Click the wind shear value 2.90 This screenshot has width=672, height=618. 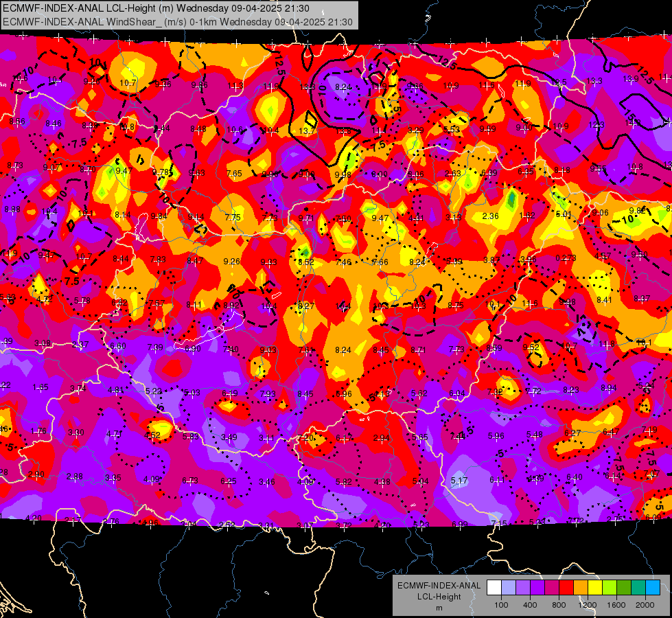click(36, 474)
